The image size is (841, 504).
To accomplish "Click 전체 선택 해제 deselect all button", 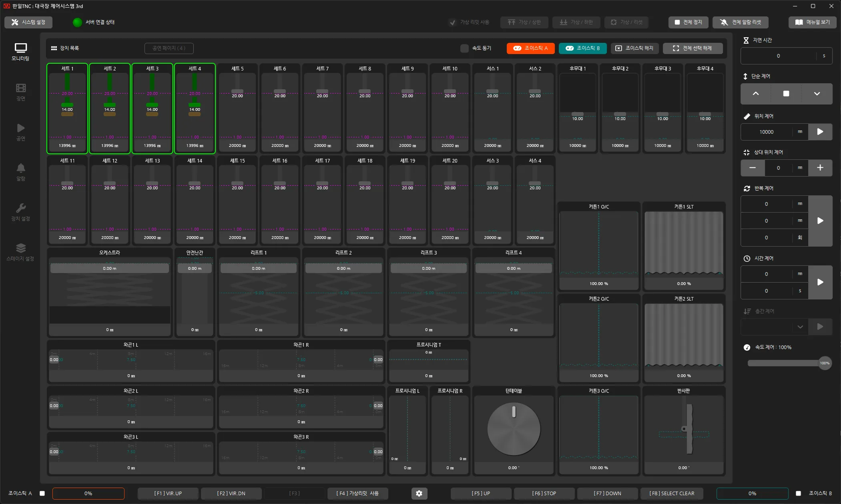I will (692, 48).
